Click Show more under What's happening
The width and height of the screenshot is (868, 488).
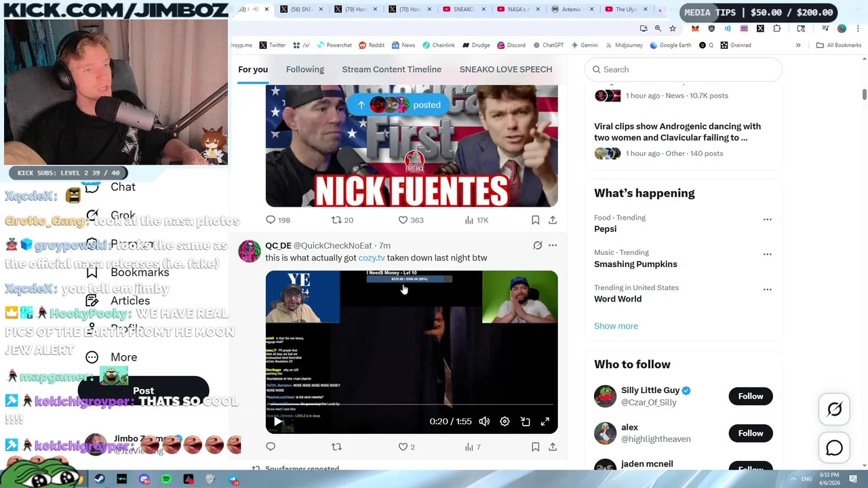(616, 326)
